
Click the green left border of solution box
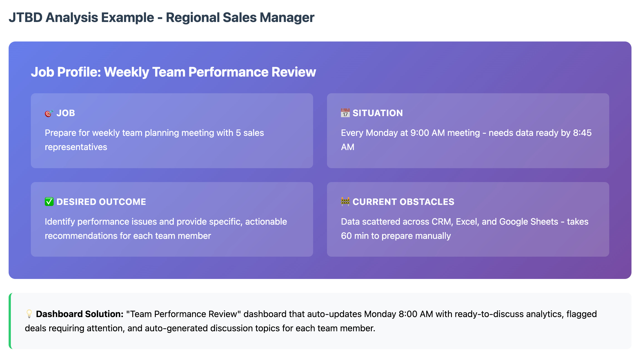click(x=10, y=321)
